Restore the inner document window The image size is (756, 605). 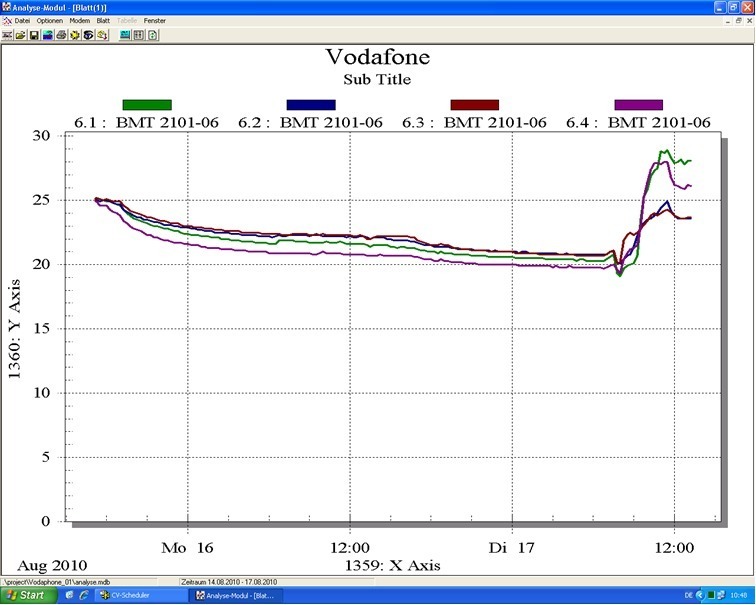coord(739,21)
